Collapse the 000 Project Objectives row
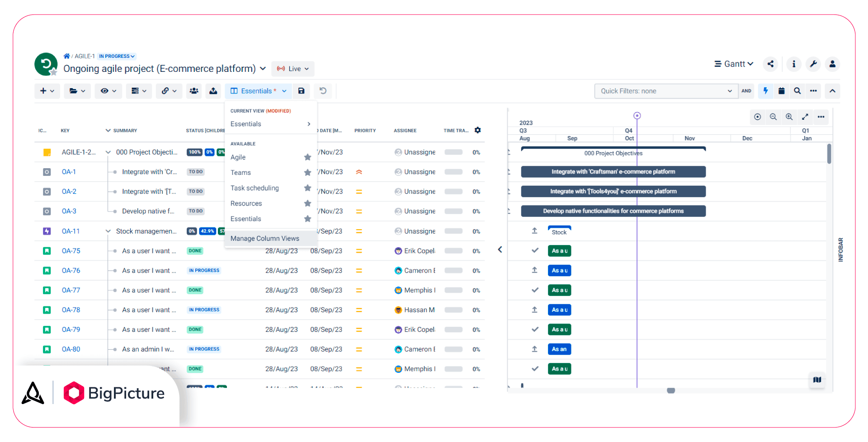 [108, 152]
